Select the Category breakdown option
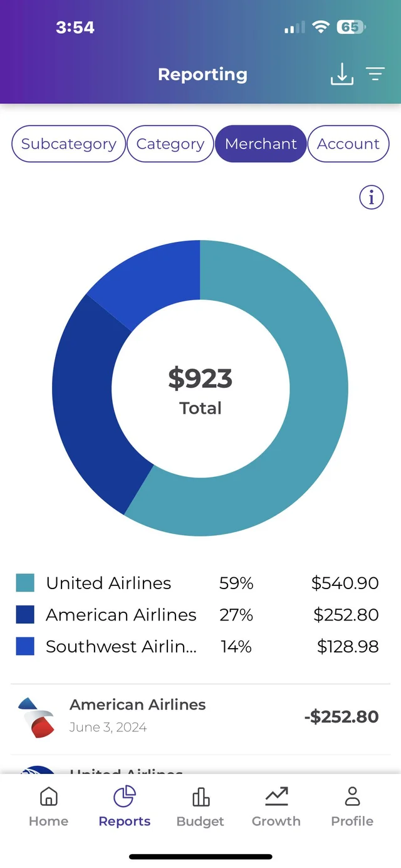 click(170, 144)
